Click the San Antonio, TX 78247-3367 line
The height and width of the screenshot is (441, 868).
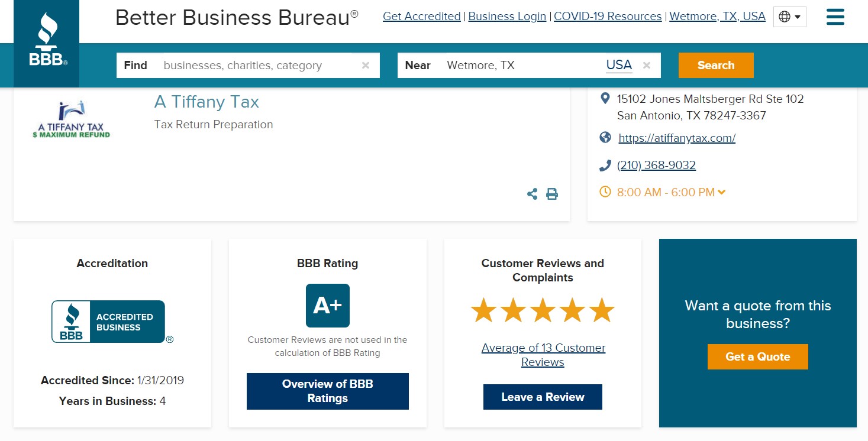tap(692, 115)
